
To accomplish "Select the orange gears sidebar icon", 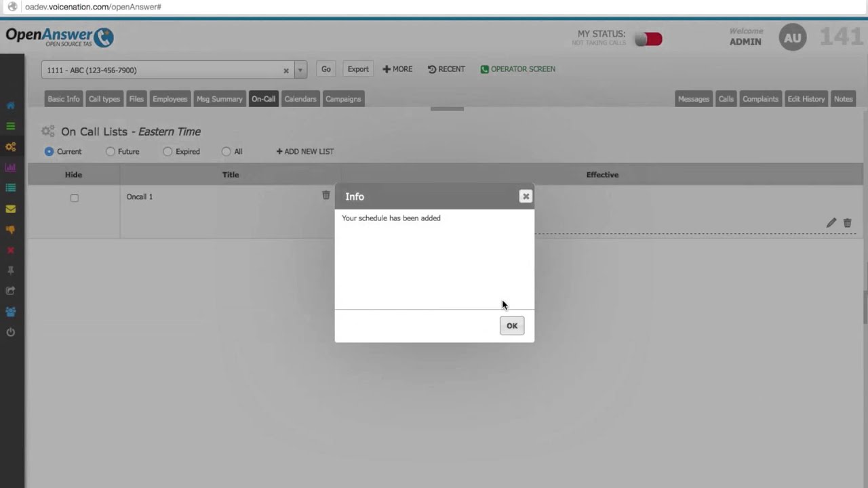I will click(x=10, y=146).
